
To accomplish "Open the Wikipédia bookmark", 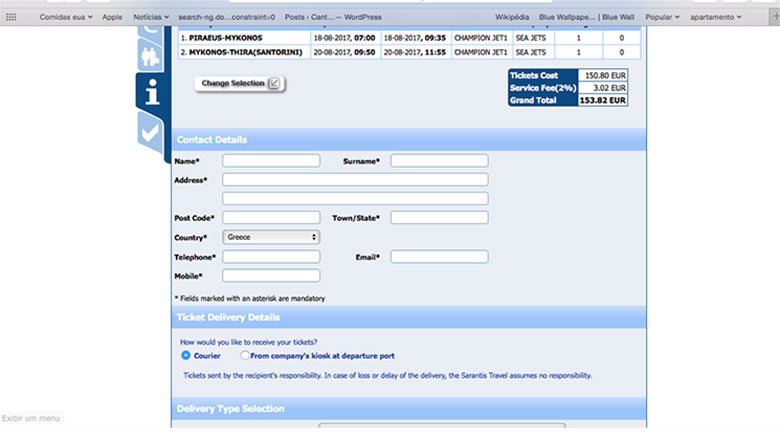I will point(512,17).
